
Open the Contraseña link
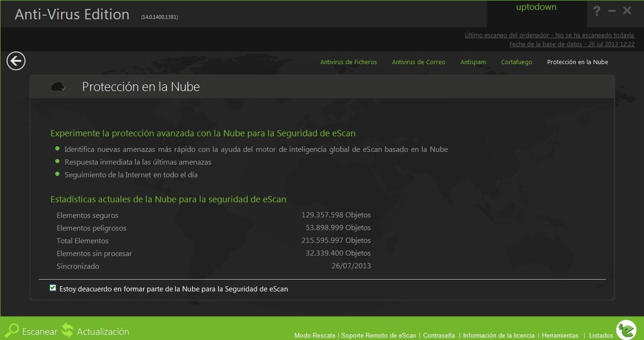coord(439,335)
